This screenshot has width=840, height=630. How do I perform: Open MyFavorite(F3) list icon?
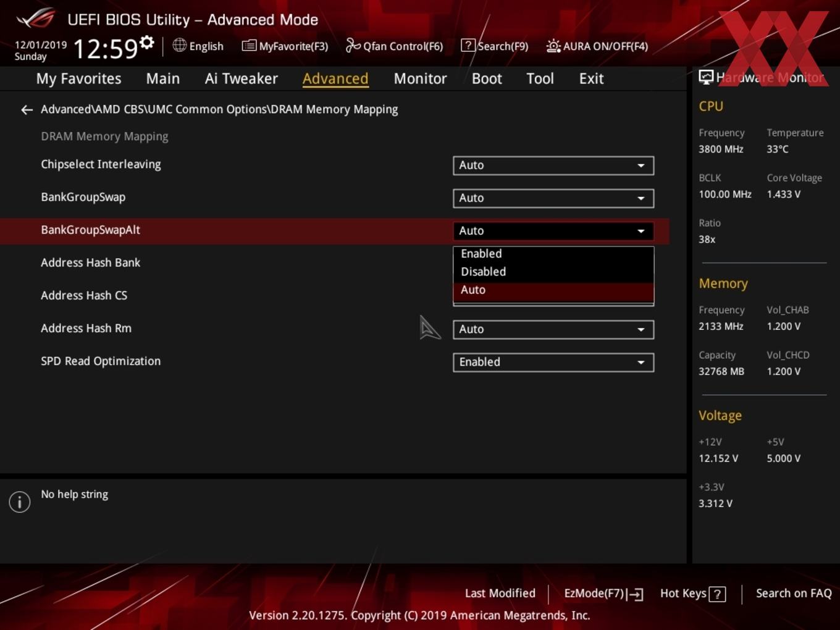(x=249, y=46)
